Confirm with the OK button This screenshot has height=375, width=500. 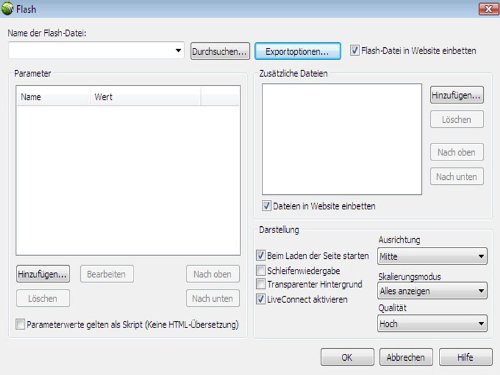coord(347,357)
